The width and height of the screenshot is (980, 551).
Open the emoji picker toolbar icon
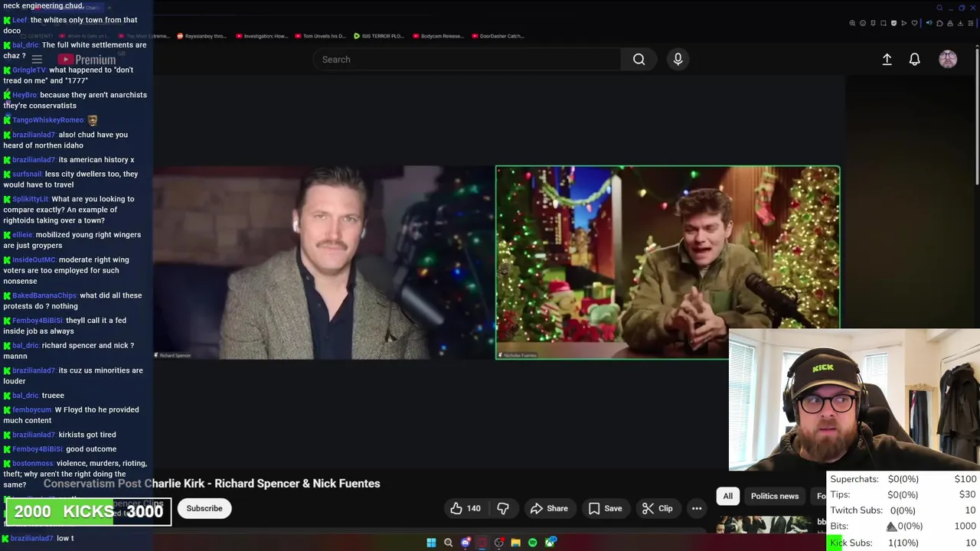point(863,23)
